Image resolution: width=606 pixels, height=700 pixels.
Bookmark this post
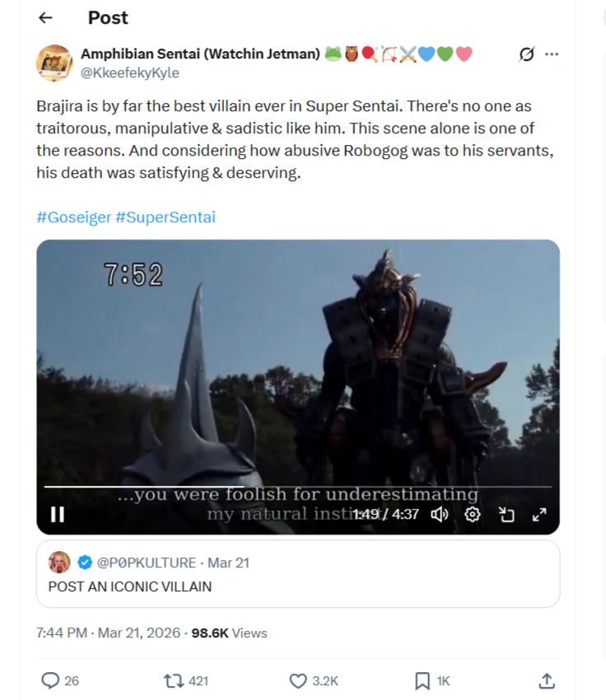(x=422, y=680)
